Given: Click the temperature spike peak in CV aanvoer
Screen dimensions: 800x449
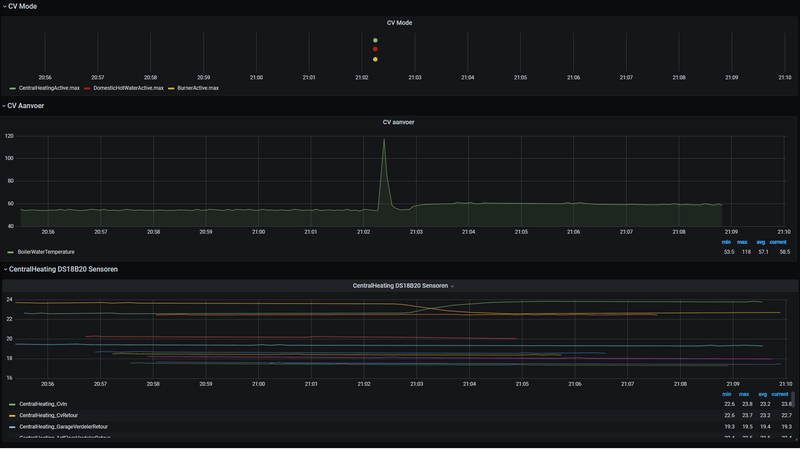Looking at the screenshot, I should tap(384, 140).
